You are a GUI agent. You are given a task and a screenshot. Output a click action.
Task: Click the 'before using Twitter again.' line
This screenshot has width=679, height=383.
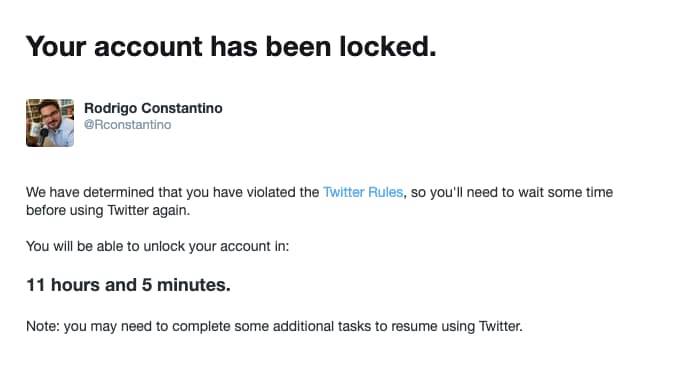click(108, 211)
